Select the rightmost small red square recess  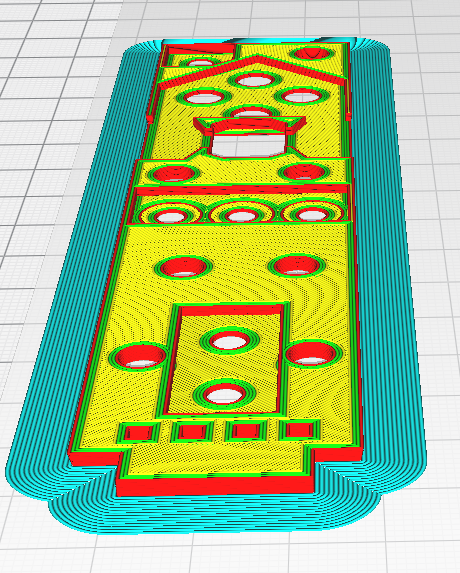pyautogui.click(x=300, y=429)
